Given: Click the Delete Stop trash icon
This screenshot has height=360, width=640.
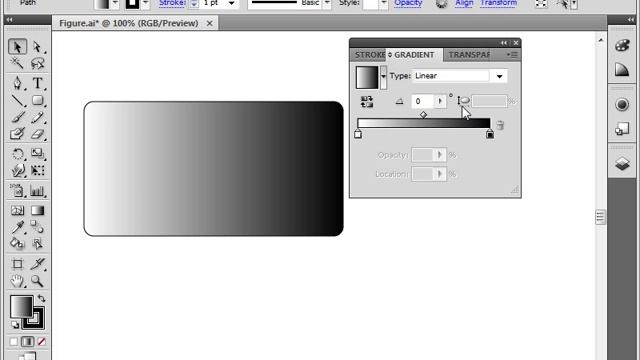Looking at the screenshot, I should click(500, 125).
